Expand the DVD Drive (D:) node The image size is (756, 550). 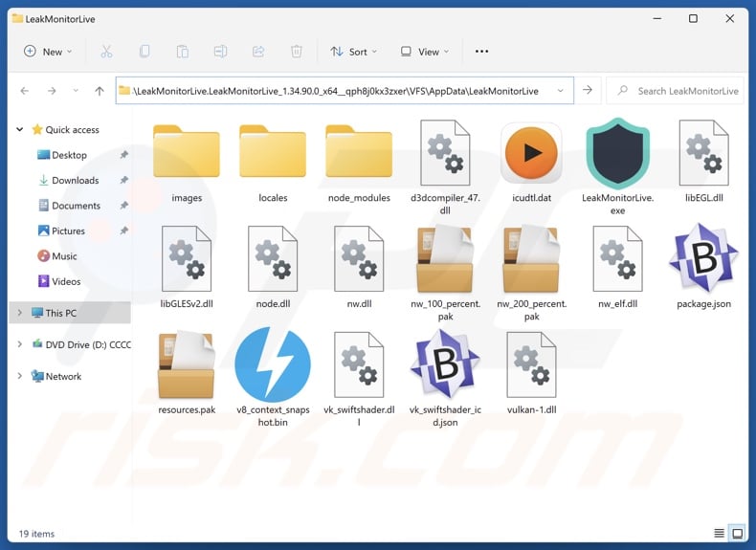coord(20,344)
